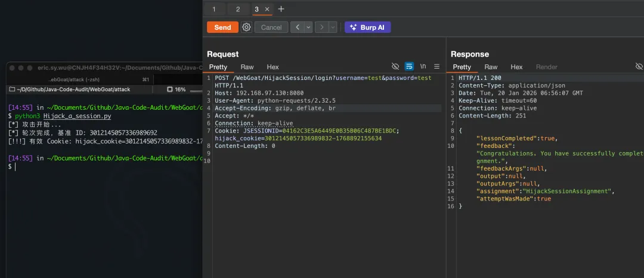Click CPU 16% indicator in terminal status bar
The width and height of the screenshot is (644, 278).
176,89
